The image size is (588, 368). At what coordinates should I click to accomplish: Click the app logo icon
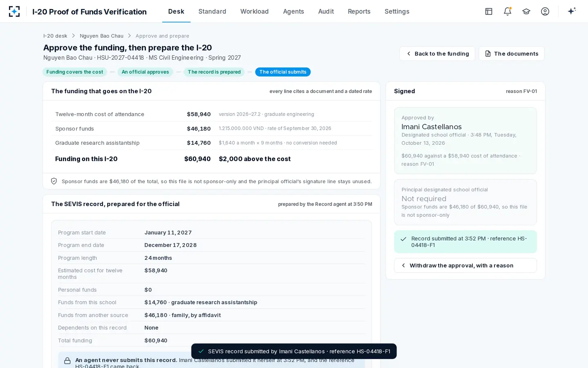(14, 11)
